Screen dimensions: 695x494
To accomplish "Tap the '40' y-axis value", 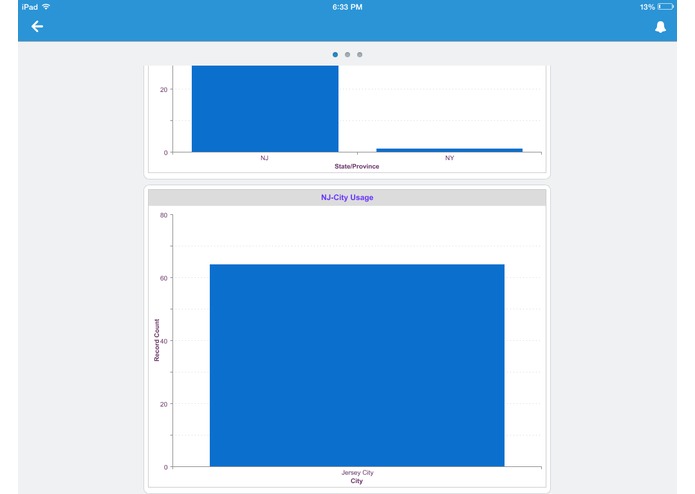I will click(x=164, y=341).
